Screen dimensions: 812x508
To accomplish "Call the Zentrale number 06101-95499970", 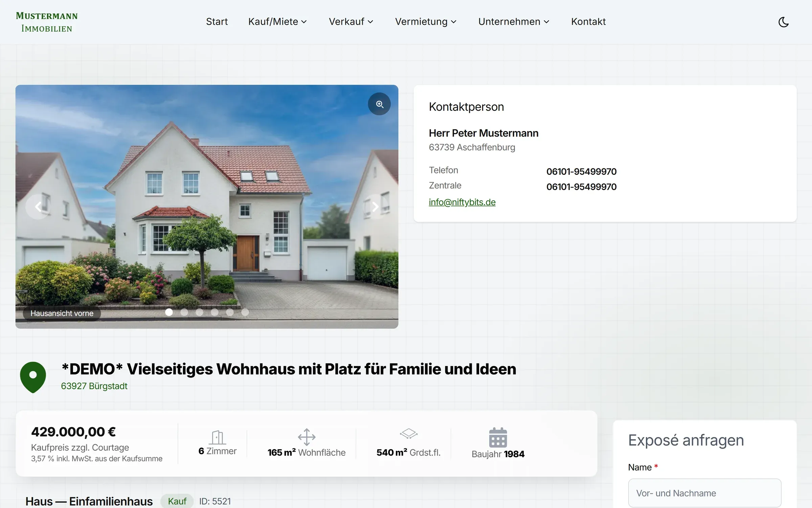I will click(581, 187).
